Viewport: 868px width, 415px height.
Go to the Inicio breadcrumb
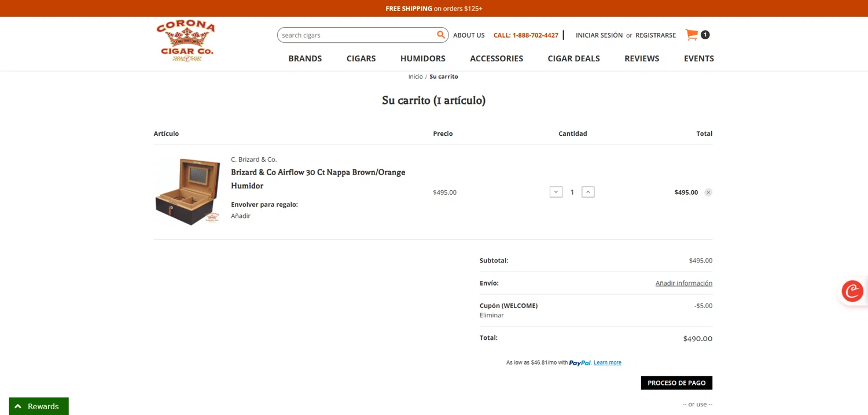tap(415, 76)
